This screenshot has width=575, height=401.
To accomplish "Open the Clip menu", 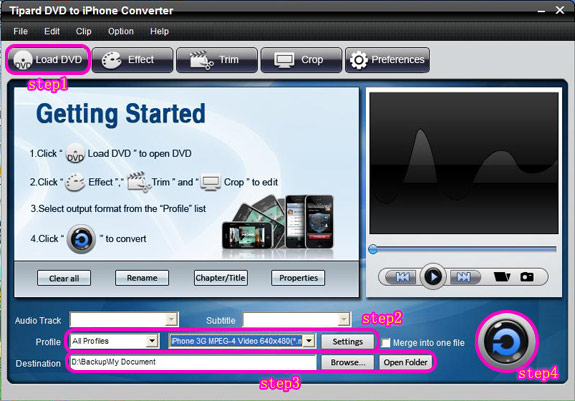I will click(84, 31).
